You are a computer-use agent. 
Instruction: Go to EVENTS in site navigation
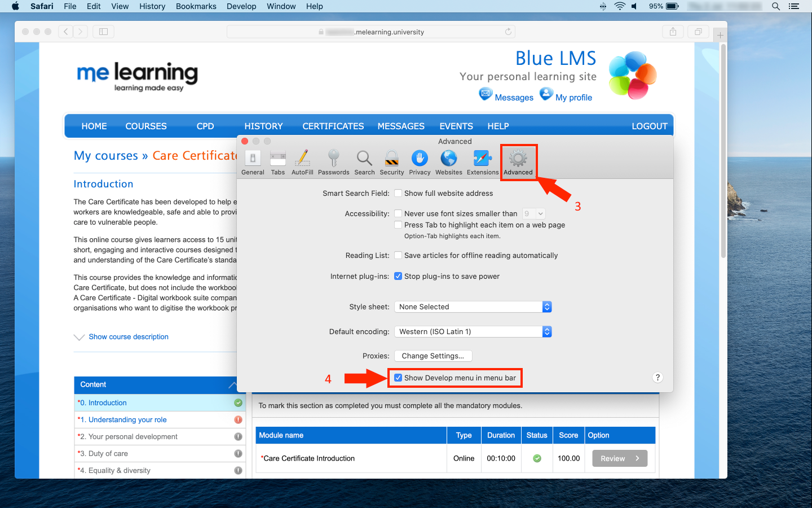click(456, 126)
